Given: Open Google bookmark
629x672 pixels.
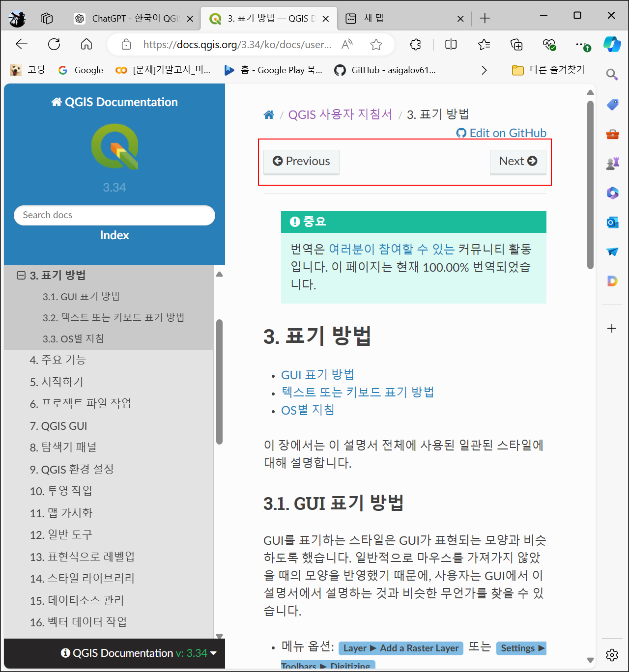Looking at the screenshot, I should click(x=81, y=70).
